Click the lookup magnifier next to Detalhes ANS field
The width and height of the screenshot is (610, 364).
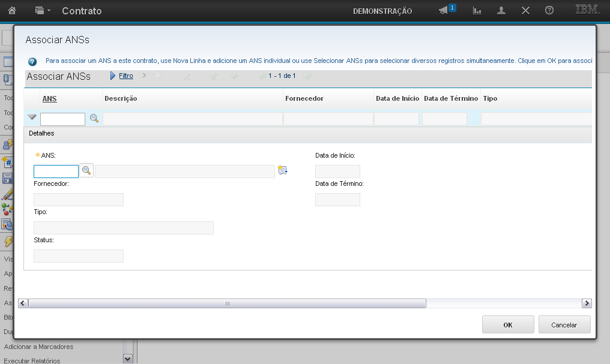pyautogui.click(x=87, y=171)
